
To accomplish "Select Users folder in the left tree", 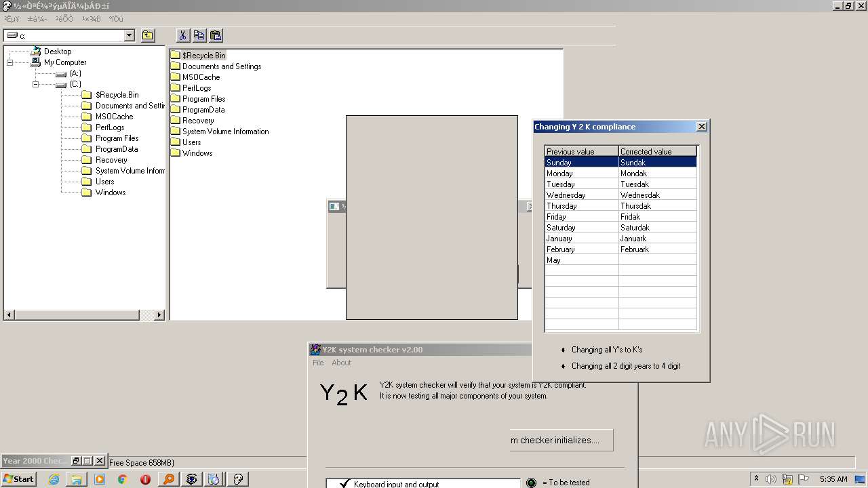I will pyautogui.click(x=104, y=182).
